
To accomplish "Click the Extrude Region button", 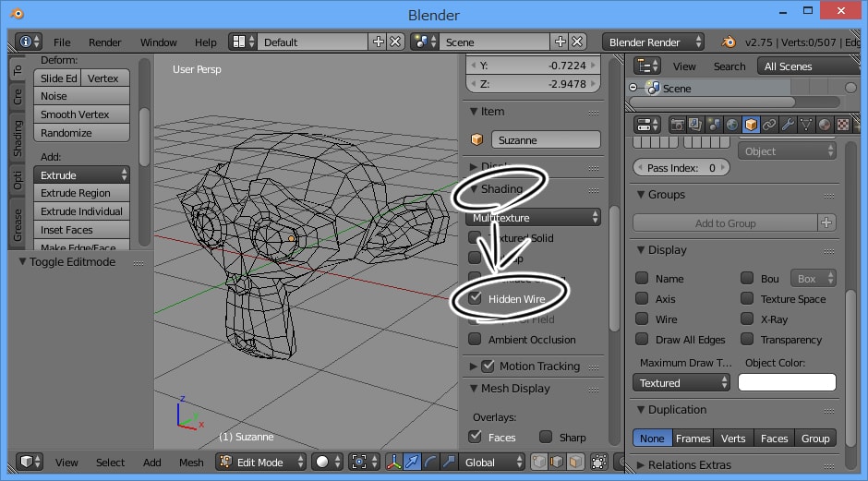I will coord(81,193).
